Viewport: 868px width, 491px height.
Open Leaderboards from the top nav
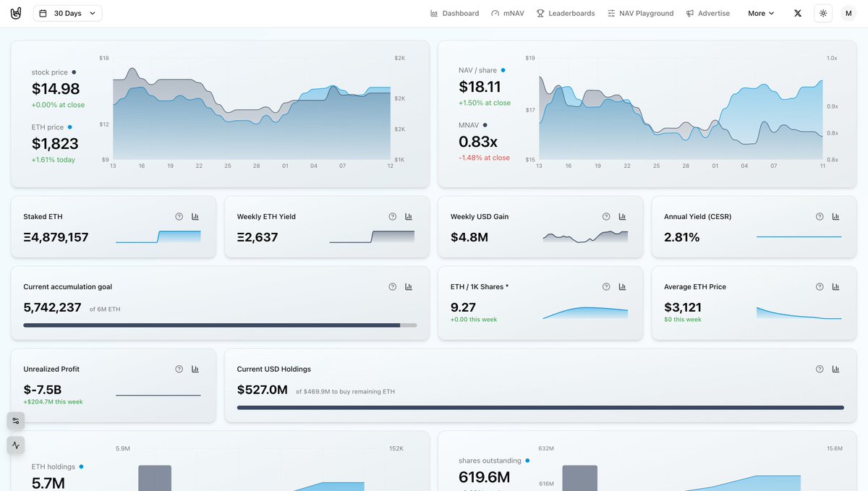pos(566,13)
